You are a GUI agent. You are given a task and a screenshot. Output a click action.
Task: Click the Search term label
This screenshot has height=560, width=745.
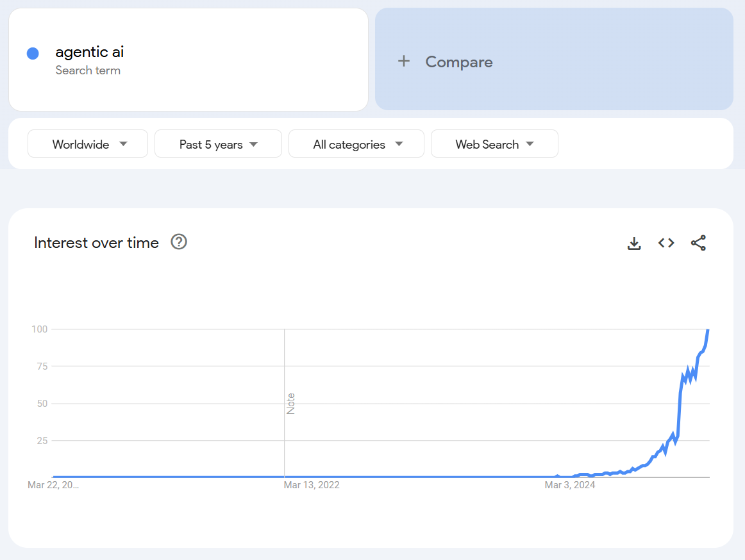tap(88, 70)
